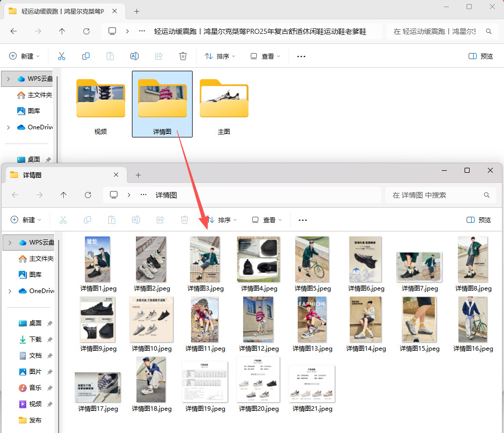Viewport: 504px width, 433px height.
Task: Toggle 预览 pane in back window
Action: pos(481,56)
